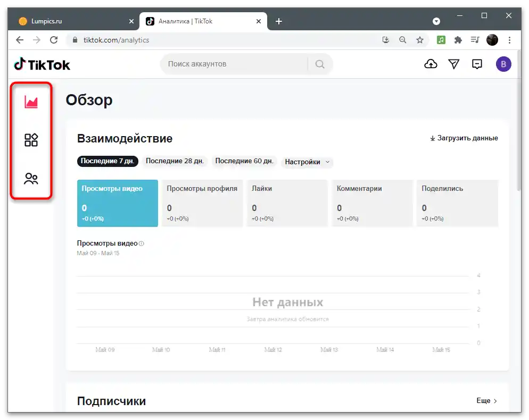Click the browser forward arrow
The height and width of the screenshot is (420, 529).
tap(36, 40)
